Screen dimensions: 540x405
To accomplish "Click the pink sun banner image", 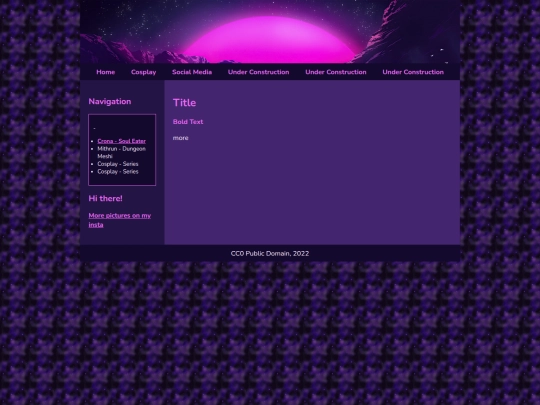I will [270, 32].
